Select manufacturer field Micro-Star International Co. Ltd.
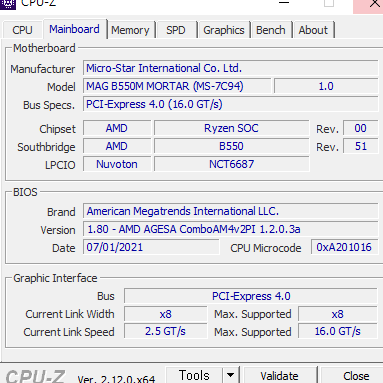383x383 pixels. (231, 68)
